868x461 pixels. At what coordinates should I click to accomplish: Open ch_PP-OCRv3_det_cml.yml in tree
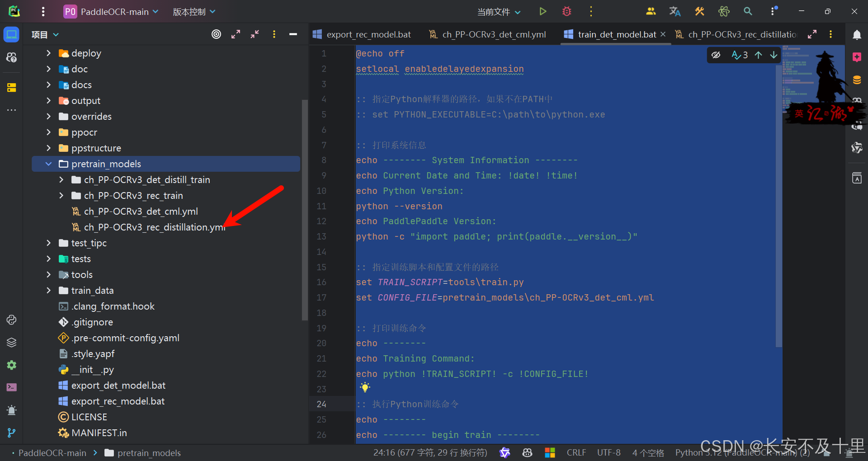coord(141,212)
